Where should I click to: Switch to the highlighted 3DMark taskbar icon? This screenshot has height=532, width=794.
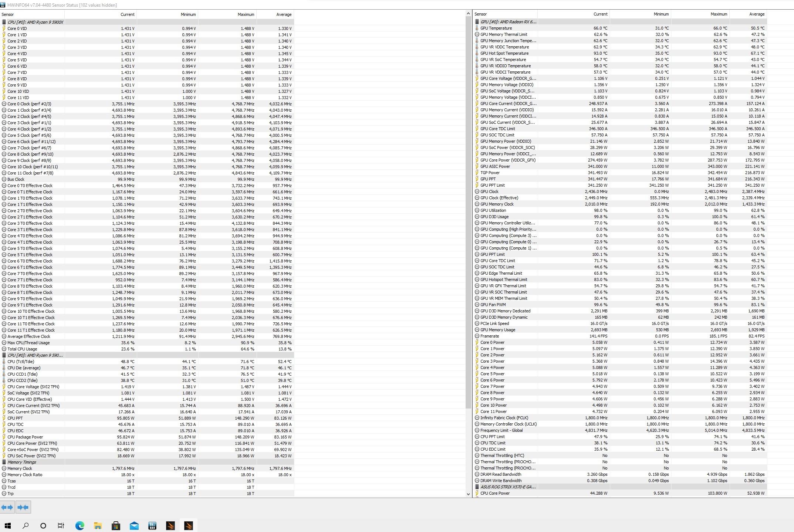[188, 526]
